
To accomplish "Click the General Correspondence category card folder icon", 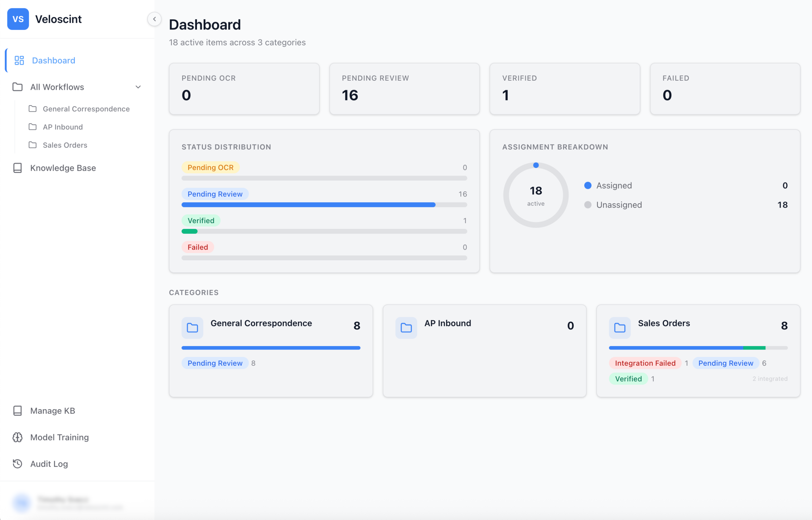I will [x=192, y=328].
